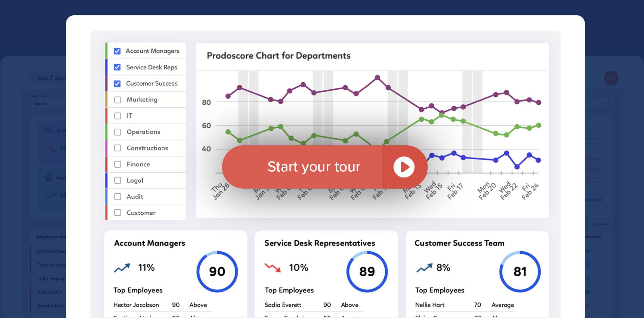The width and height of the screenshot is (644, 318).
Task: Click the Fri Feb 17 axis label
Action: (455, 191)
